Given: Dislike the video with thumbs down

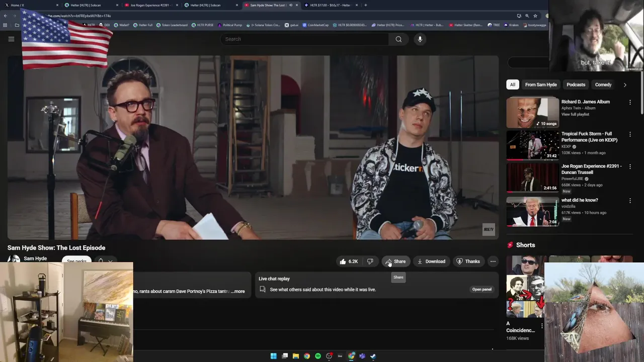Looking at the screenshot, I should (x=370, y=261).
